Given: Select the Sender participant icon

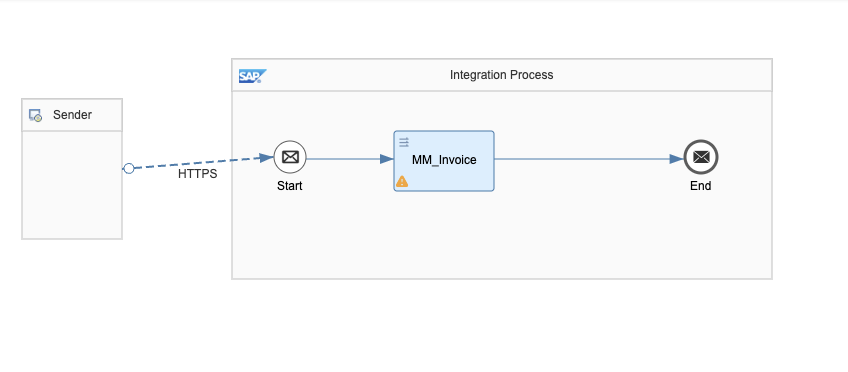Looking at the screenshot, I should [x=35, y=115].
